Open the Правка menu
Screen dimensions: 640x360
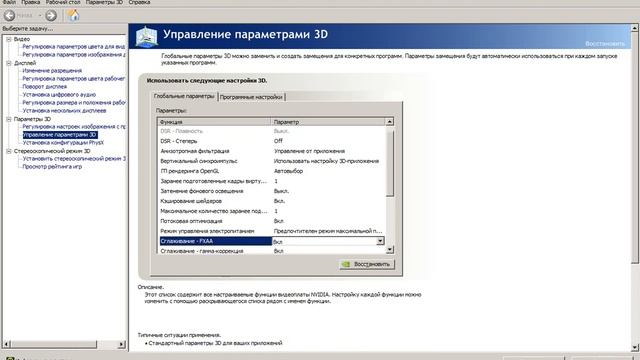coord(30,2)
